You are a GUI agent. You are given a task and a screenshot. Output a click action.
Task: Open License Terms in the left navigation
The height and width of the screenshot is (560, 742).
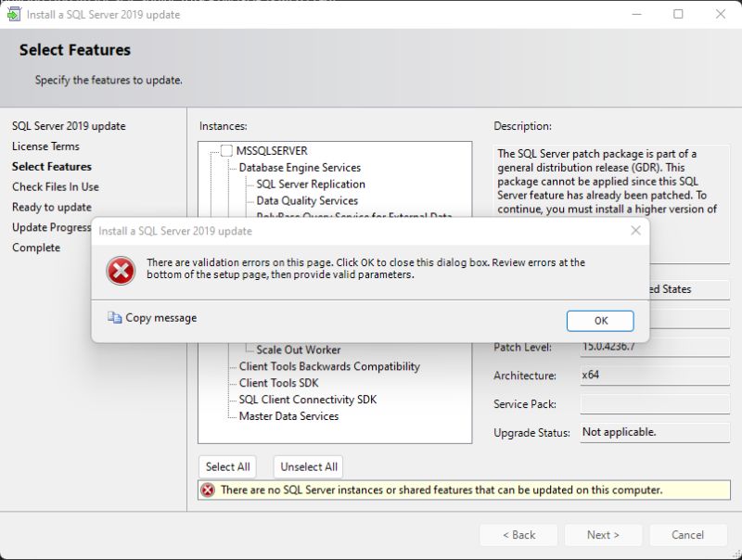[45, 146]
